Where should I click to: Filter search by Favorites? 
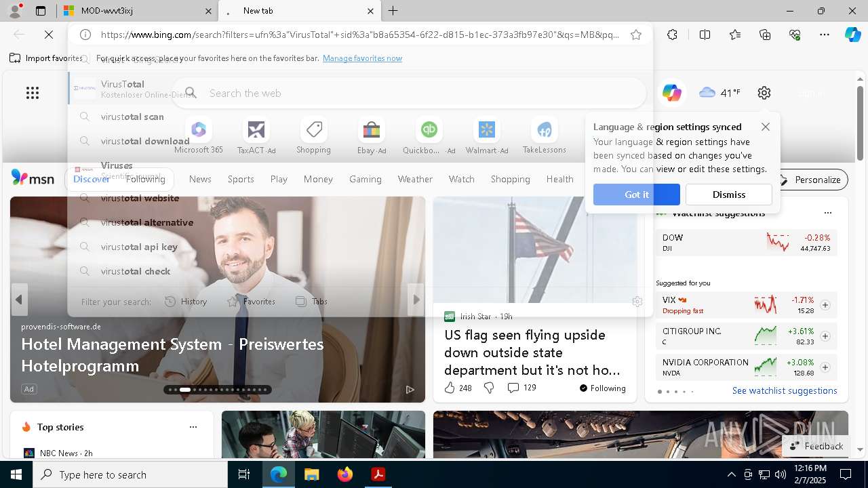click(251, 302)
